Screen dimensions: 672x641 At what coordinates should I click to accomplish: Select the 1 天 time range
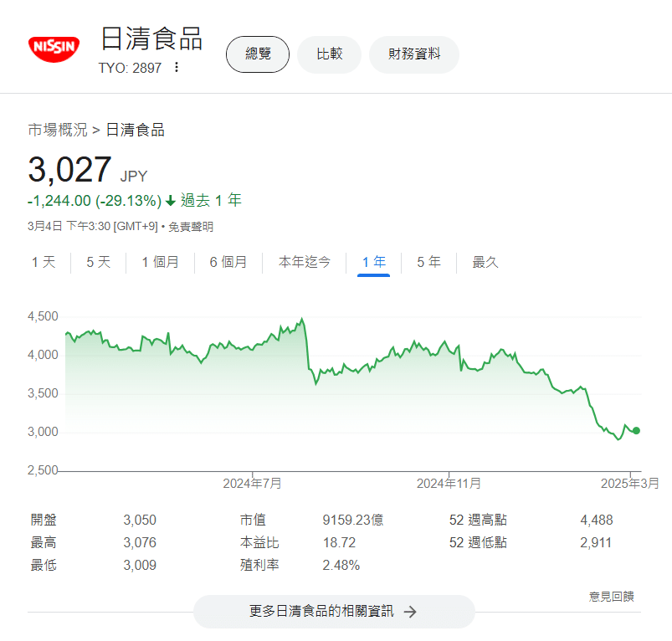(x=44, y=262)
